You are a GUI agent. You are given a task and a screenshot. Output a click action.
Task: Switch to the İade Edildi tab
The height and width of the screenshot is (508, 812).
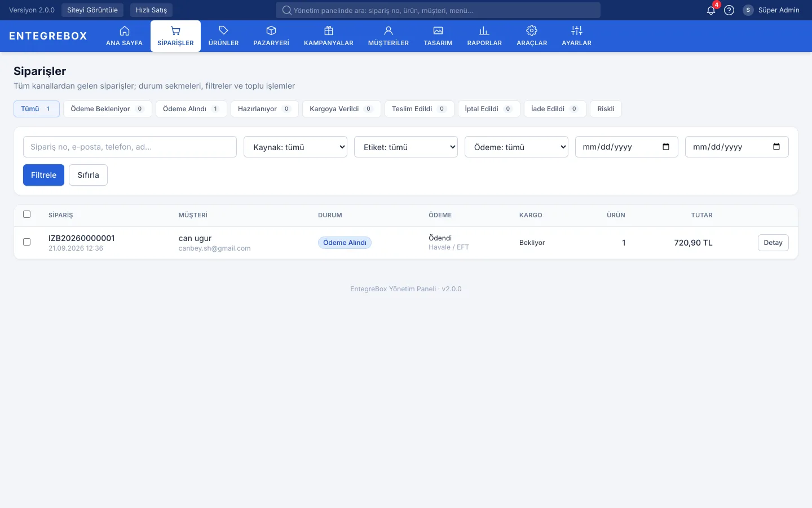[x=555, y=109]
